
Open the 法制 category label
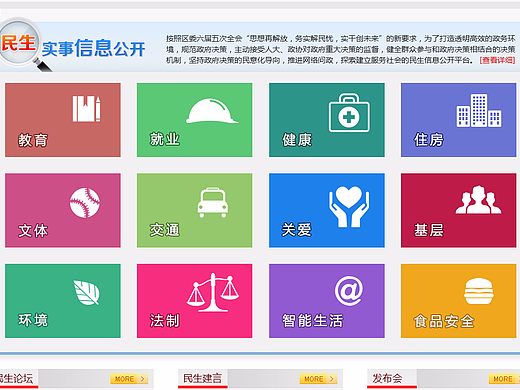click(x=165, y=321)
